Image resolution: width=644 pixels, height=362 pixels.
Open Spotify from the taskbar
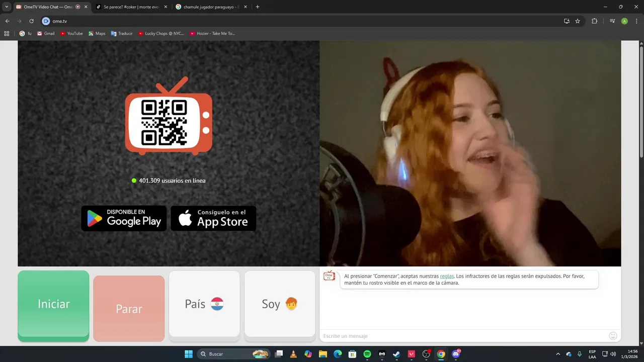(x=367, y=354)
